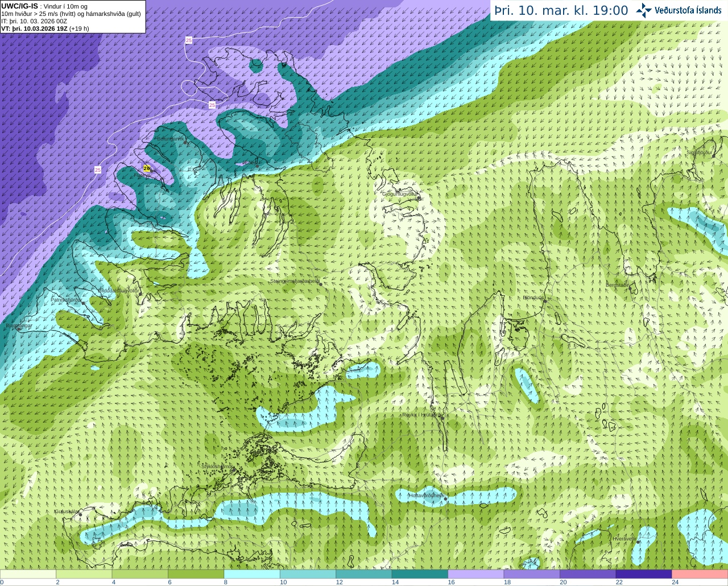
Task: Select the 18–20 m/s purple swatch
Action: click(x=532, y=574)
